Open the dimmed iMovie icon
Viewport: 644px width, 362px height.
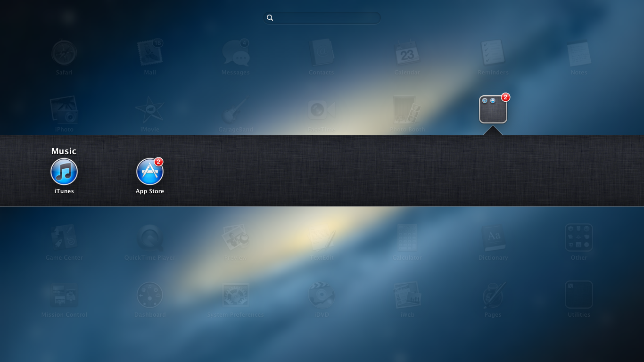[x=150, y=109]
